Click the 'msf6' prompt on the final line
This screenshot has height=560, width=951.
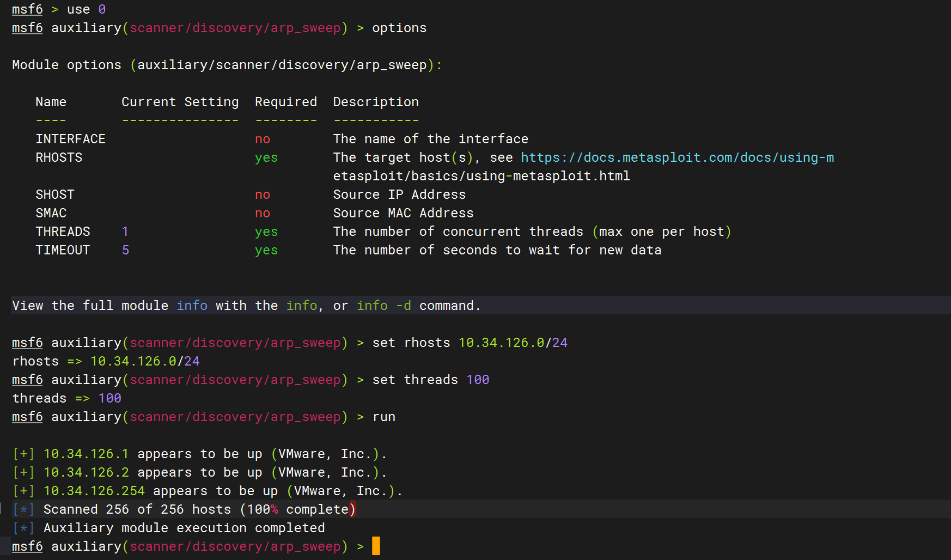(27, 546)
